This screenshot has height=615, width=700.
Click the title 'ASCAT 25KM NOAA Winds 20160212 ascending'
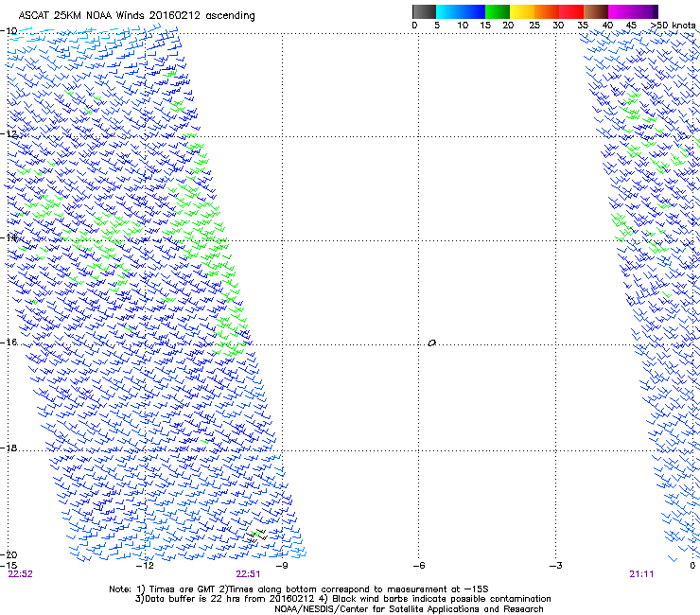pos(136,16)
